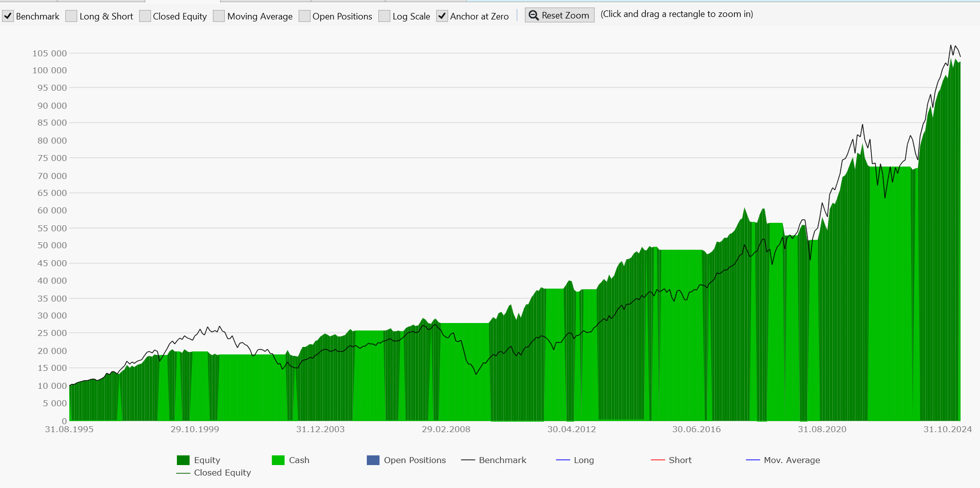Turn on the Closed Equity checkbox
Image resolution: width=980 pixels, height=488 pixels.
tap(145, 16)
